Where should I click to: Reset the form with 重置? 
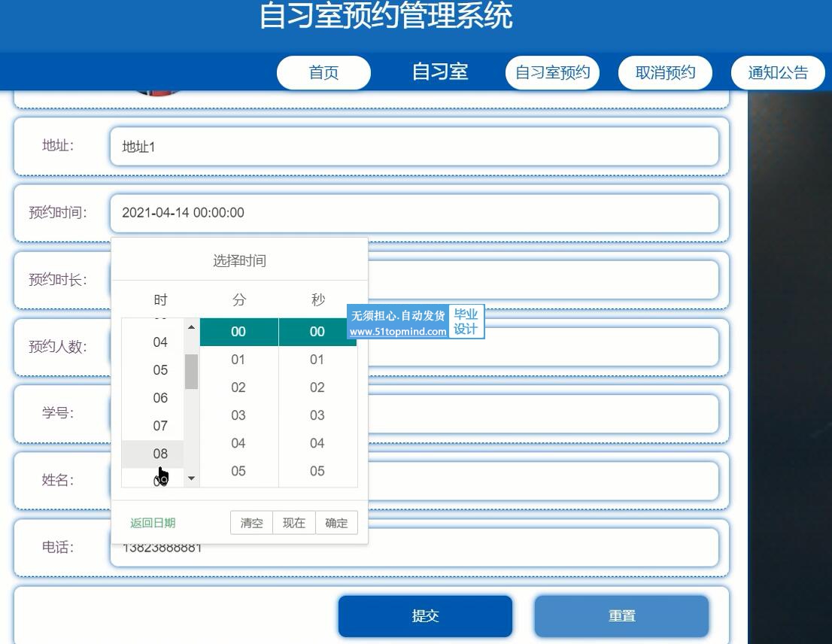pos(621,616)
